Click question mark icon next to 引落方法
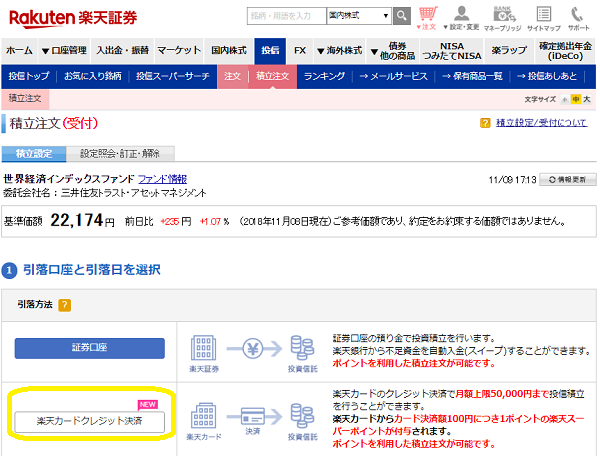 [x=64, y=305]
